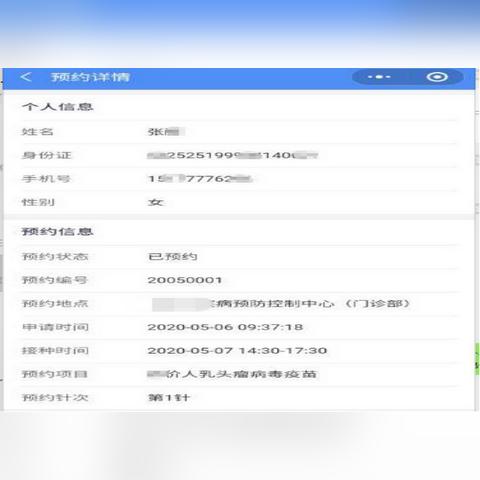Select the status value 已预约
This screenshot has height=480, width=480.
coord(173,257)
